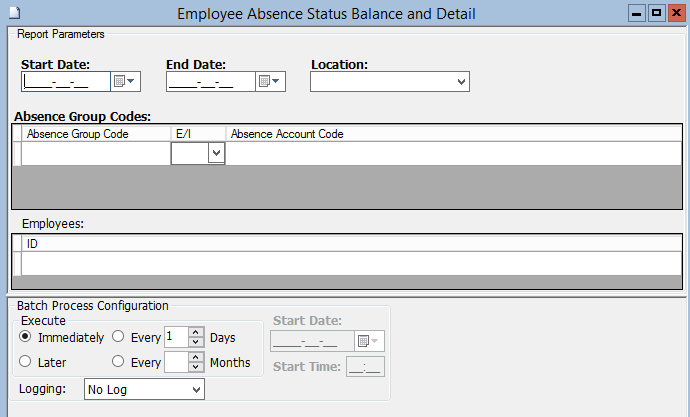The height and width of the screenshot is (417, 690).
Task: Decrease the Every Days spinner value
Action: tap(196, 343)
